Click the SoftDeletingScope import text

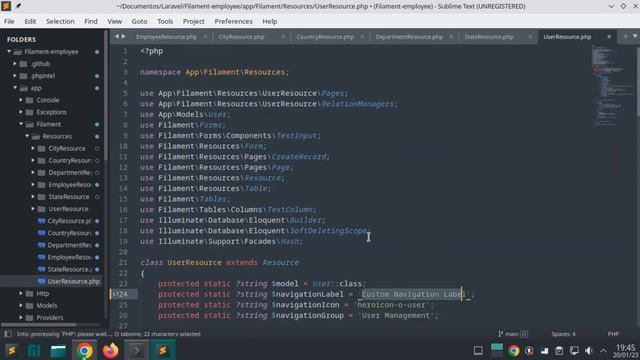(328, 231)
